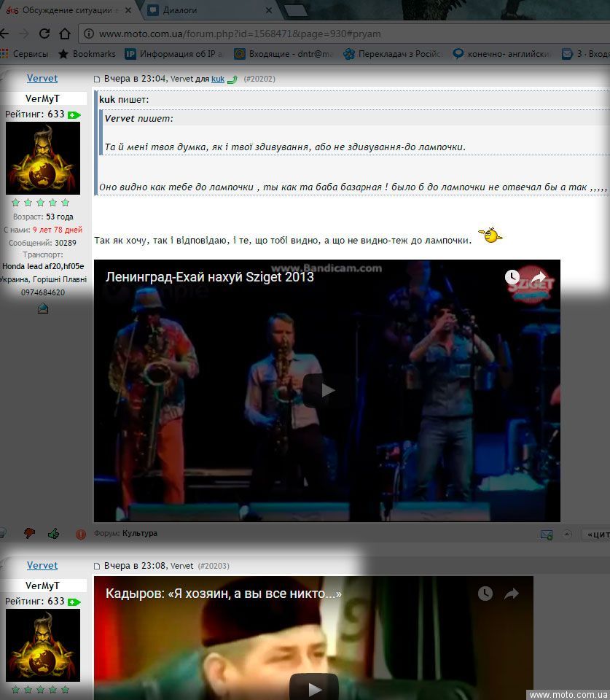The image size is (610, 700).
Task: Click post number #20203
Action: (214, 566)
